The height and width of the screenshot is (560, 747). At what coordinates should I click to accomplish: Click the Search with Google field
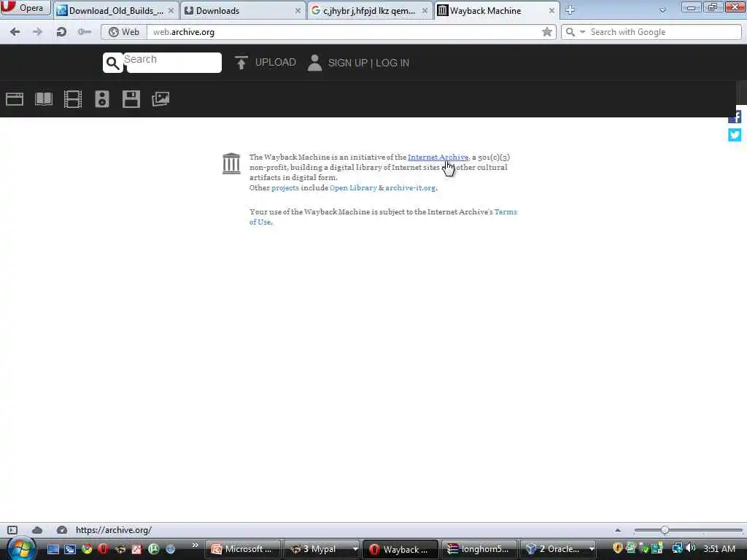click(x=663, y=32)
